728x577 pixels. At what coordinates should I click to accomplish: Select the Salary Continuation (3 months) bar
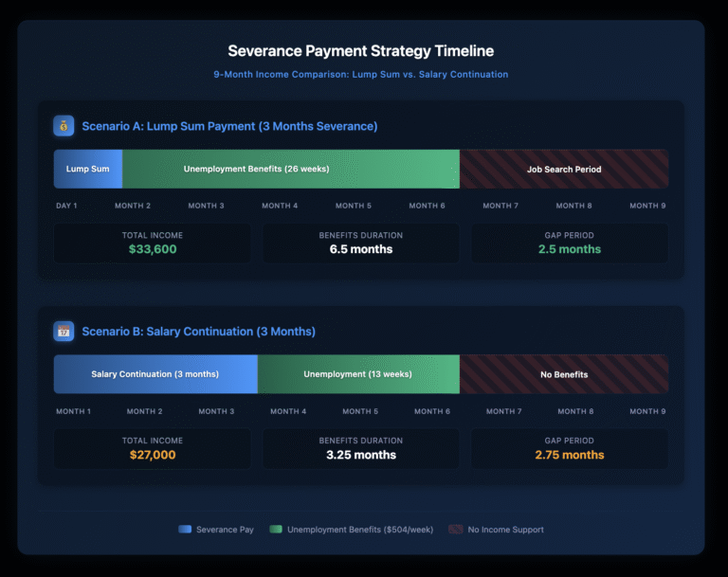pyautogui.click(x=155, y=374)
